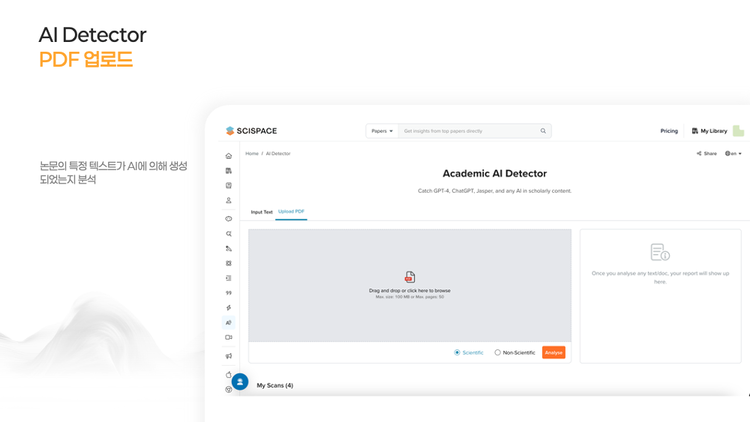Image resolution: width=750 pixels, height=422 pixels.
Task: Click the report document icon in results panel
Action: 660,252
